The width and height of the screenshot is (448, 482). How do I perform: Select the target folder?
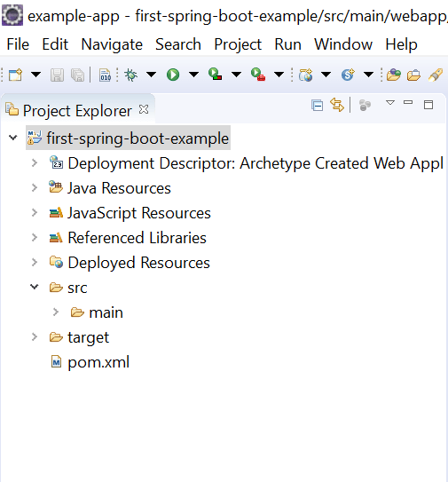pyautogui.click(x=88, y=337)
